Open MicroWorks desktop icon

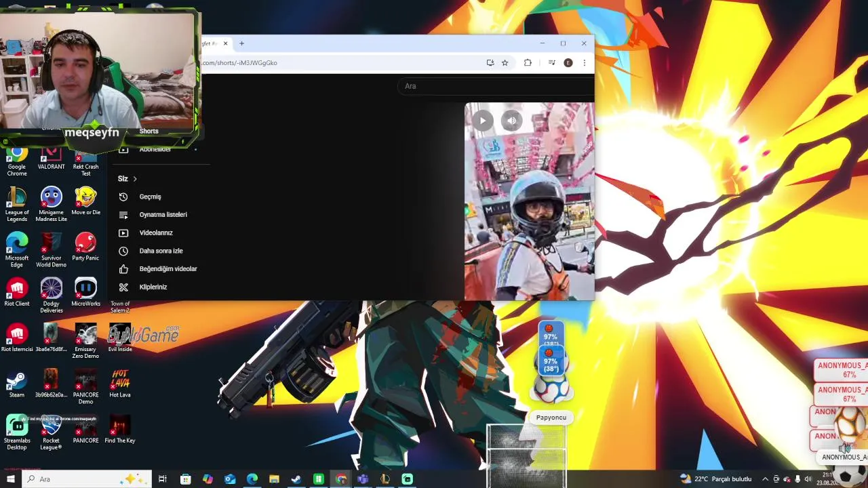[x=86, y=292]
